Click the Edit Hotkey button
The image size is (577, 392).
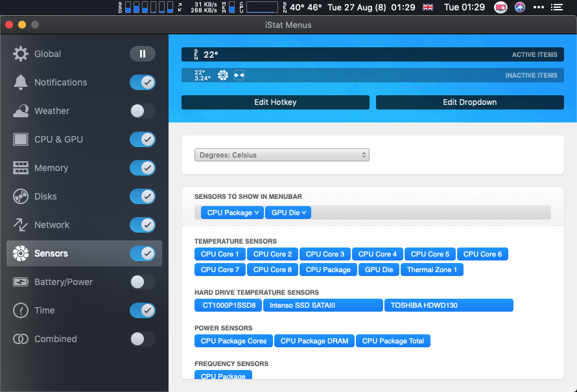pos(276,102)
